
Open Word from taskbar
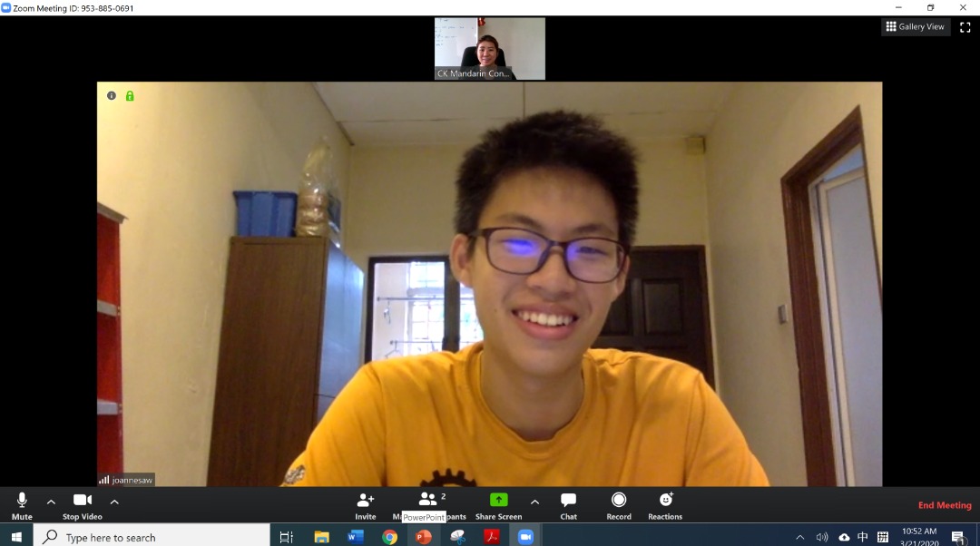tap(356, 537)
